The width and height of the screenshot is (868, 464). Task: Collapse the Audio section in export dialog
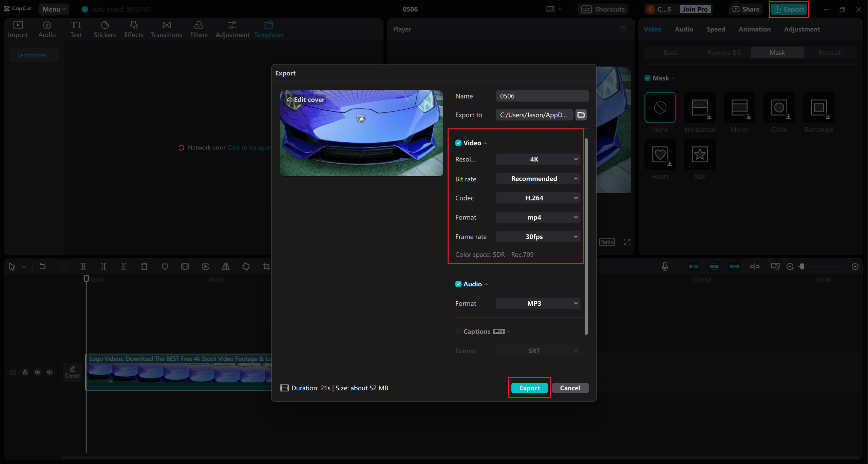tap(487, 284)
